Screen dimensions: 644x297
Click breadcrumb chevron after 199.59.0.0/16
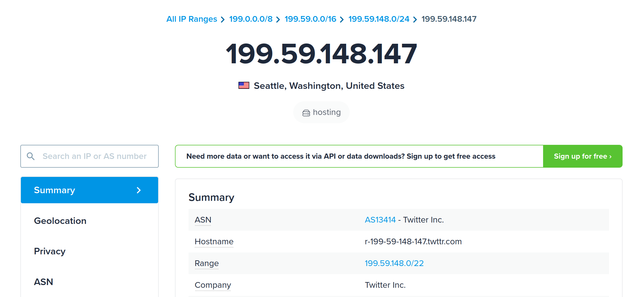click(342, 20)
